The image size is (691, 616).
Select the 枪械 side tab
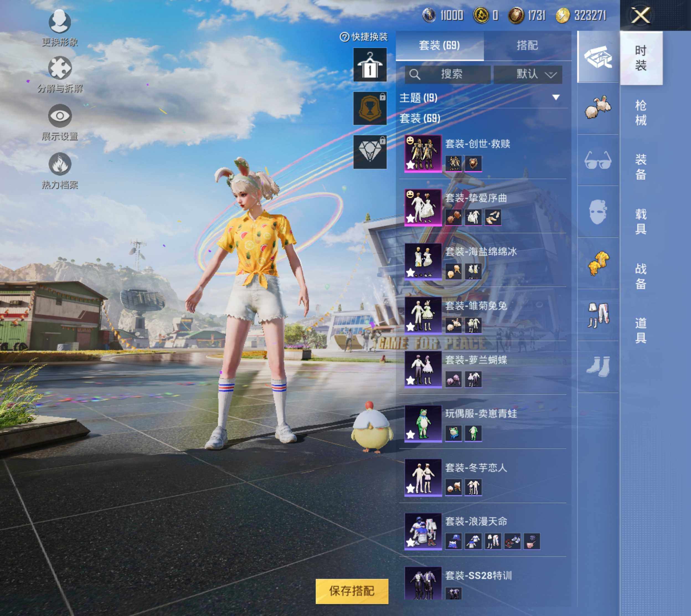point(641,113)
